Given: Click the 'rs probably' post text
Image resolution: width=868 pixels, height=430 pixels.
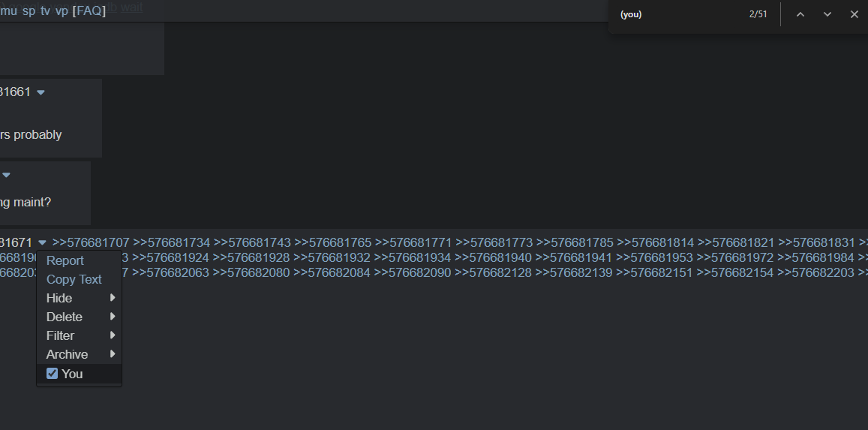Looking at the screenshot, I should coord(31,135).
